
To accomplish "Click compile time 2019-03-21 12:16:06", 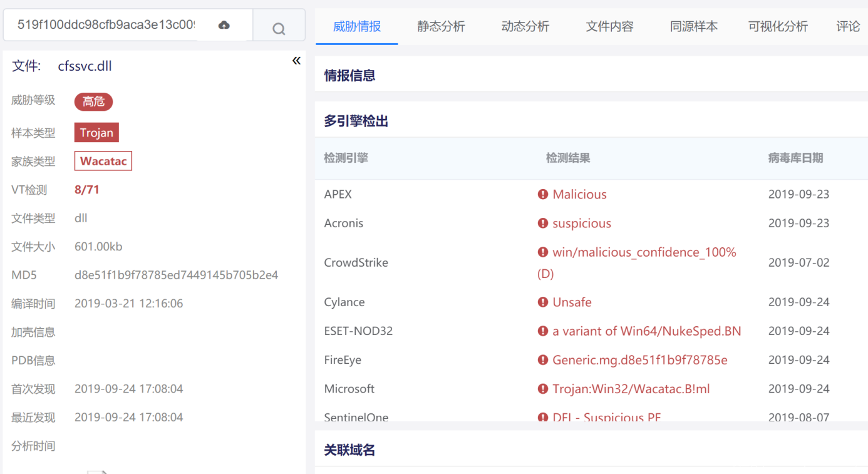I will (x=128, y=304).
